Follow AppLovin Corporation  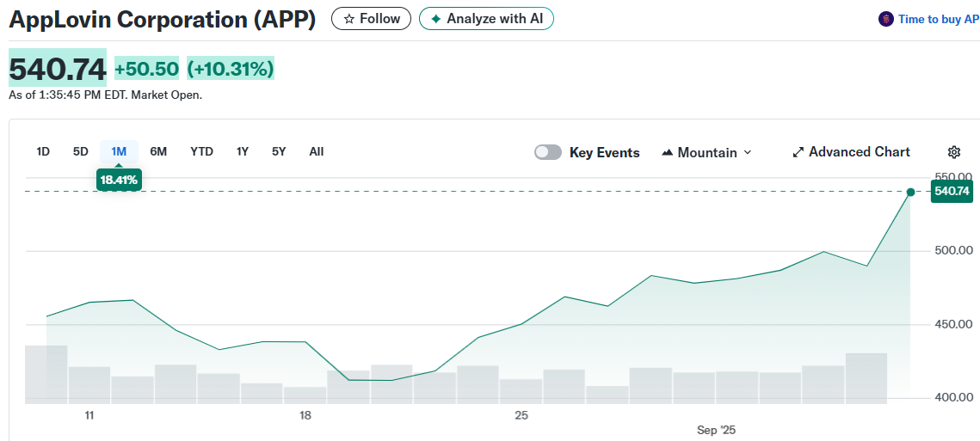pyautogui.click(x=371, y=19)
